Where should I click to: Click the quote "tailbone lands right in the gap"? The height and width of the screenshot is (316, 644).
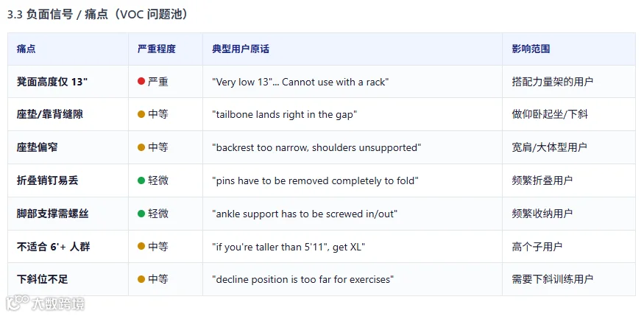tap(284, 115)
